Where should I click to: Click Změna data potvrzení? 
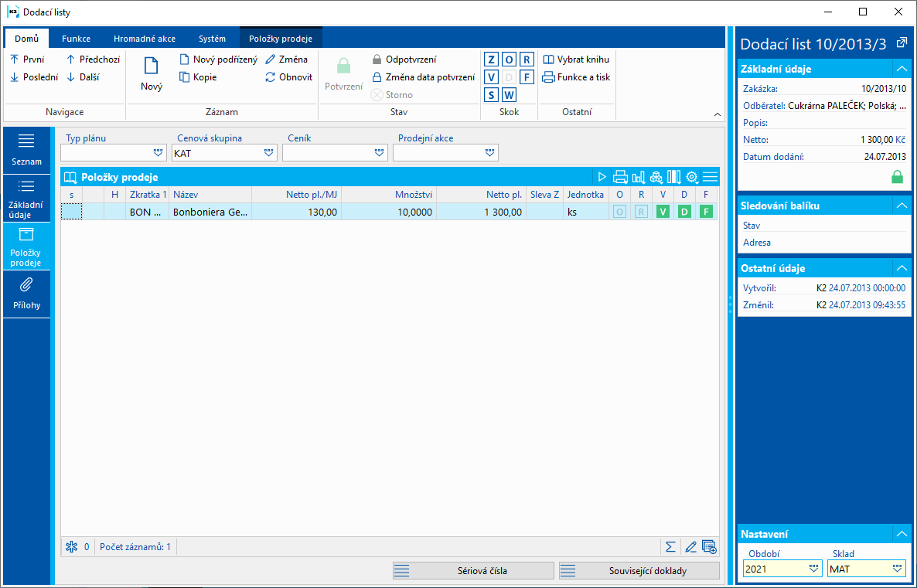[424, 76]
